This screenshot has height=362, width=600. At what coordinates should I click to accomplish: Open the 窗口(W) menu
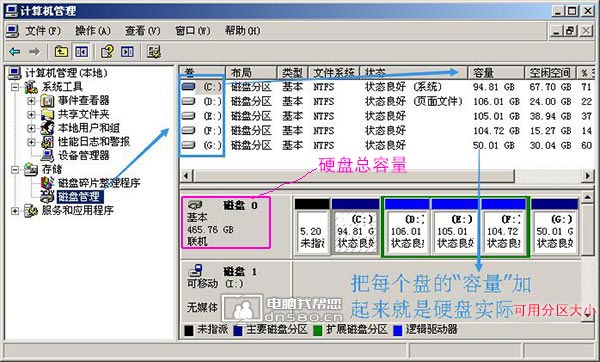(x=192, y=31)
